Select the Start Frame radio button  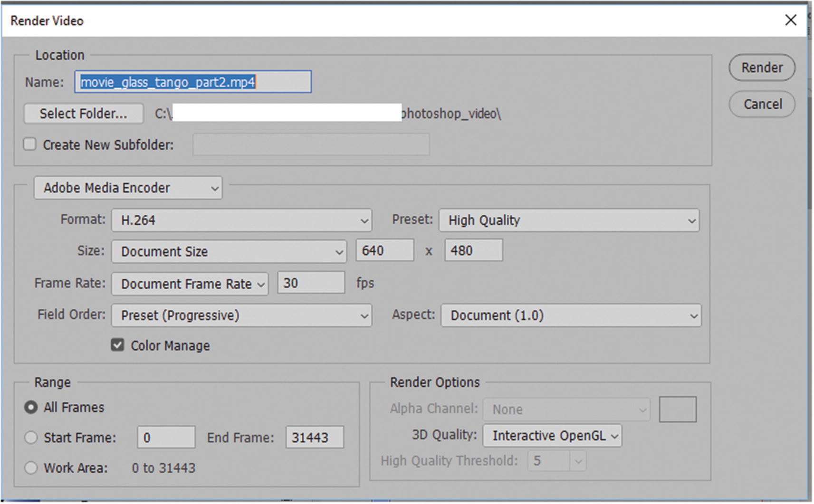31,437
